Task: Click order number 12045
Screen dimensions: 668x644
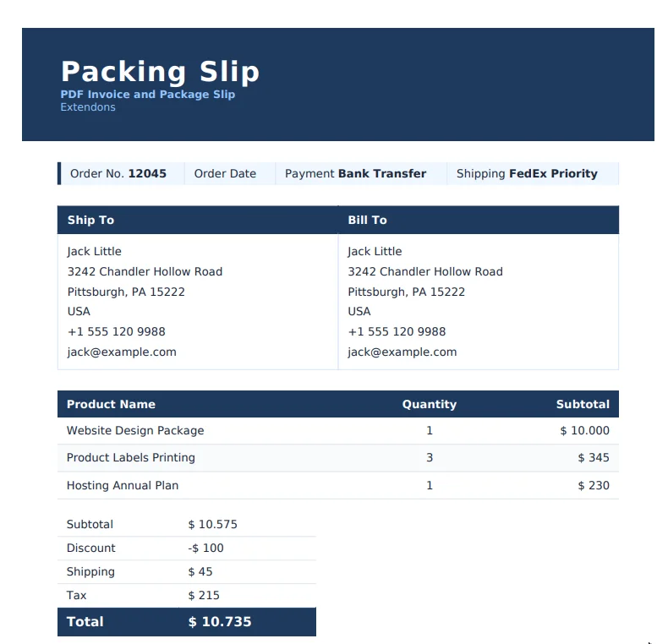Action: [x=147, y=173]
